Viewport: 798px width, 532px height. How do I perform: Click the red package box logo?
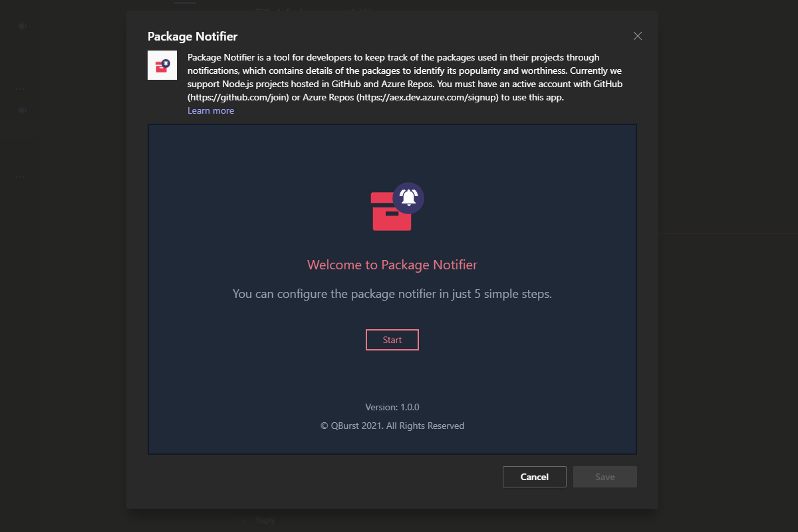(x=391, y=211)
